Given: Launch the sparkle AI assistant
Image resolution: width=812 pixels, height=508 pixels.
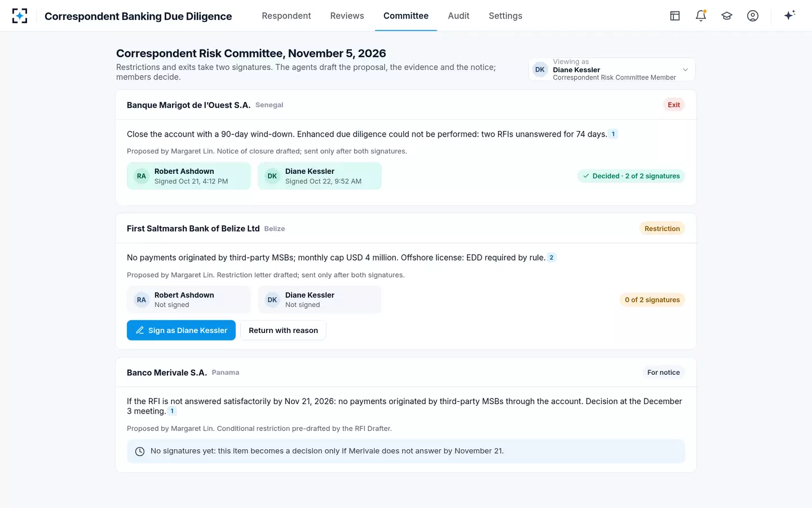Looking at the screenshot, I should tap(789, 15).
